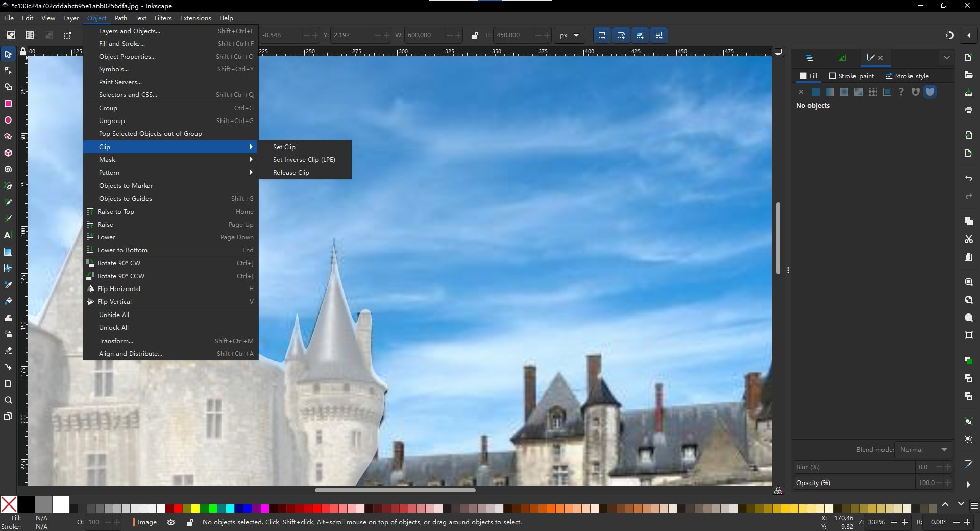980x531 pixels.
Task: Switch to the Layers and Objects panel
Action: click(x=810, y=58)
